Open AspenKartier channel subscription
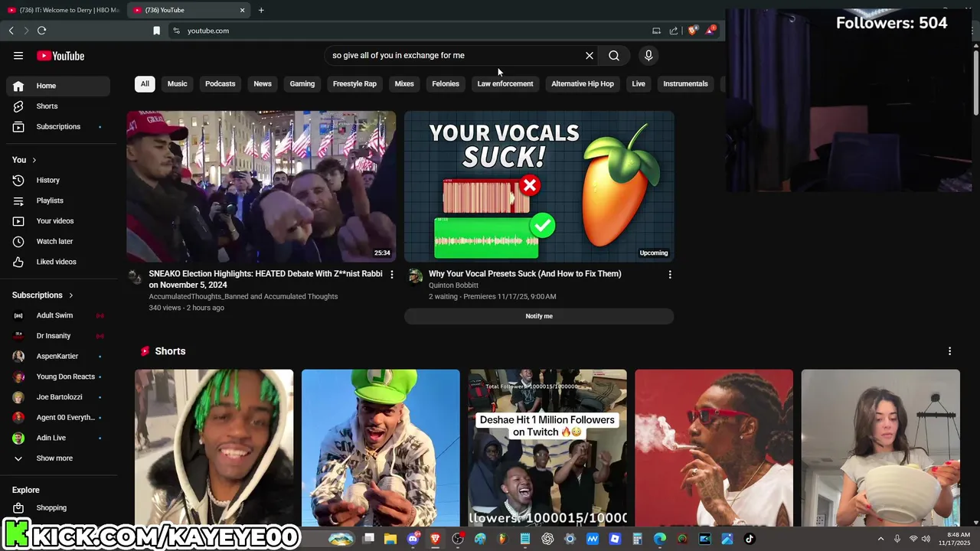Image resolution: width=980 pixels, height=551 pixels. click(x=58, y=356)
